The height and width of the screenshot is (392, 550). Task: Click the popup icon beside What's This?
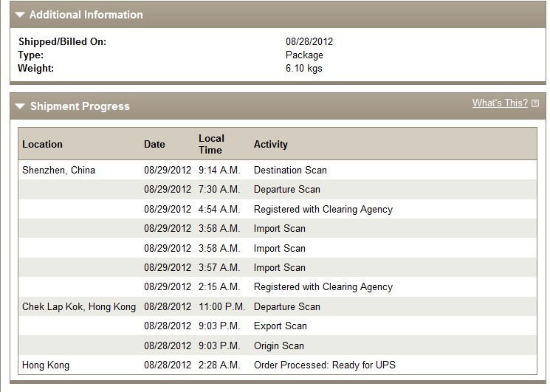point(535,103)
